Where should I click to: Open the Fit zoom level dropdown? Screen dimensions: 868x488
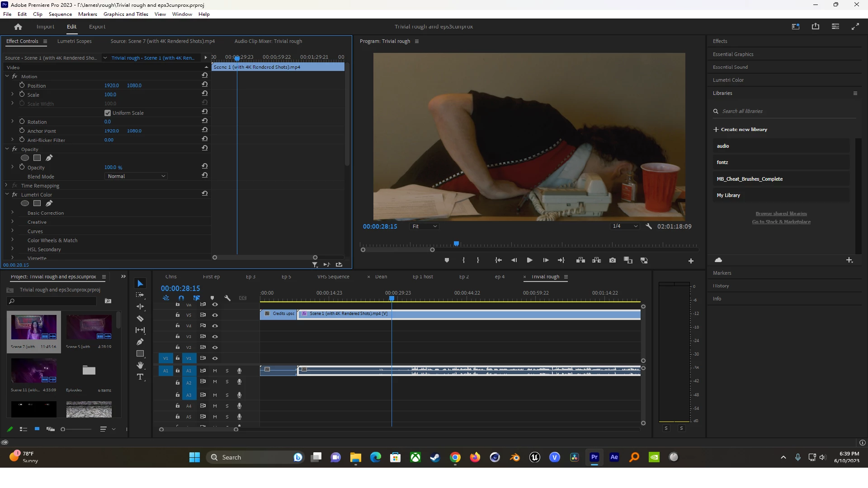pos(424,226)
